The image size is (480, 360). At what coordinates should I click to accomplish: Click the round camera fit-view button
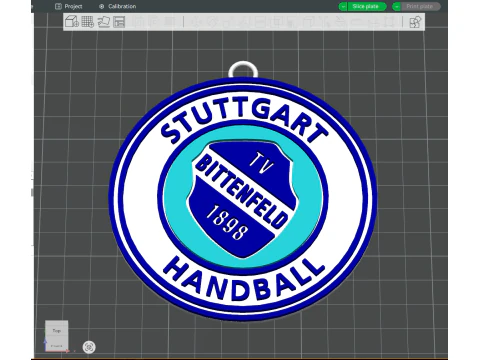[x=89, y=347]
